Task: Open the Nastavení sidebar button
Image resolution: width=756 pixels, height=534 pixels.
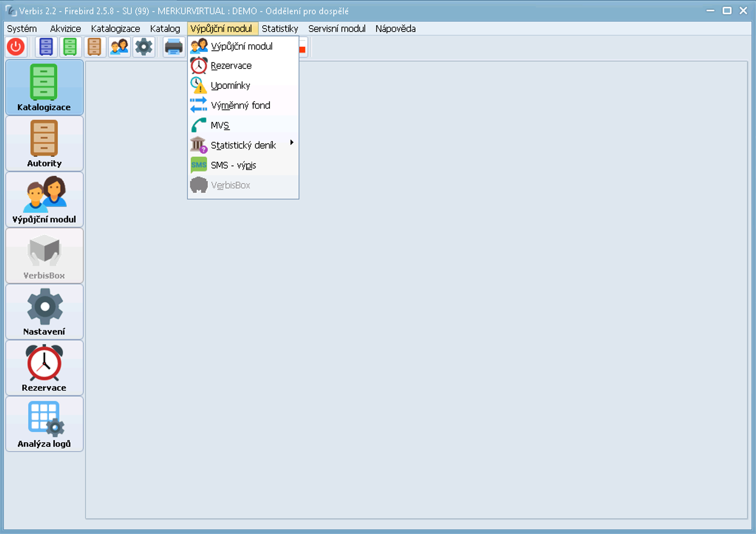Action: 44,312
